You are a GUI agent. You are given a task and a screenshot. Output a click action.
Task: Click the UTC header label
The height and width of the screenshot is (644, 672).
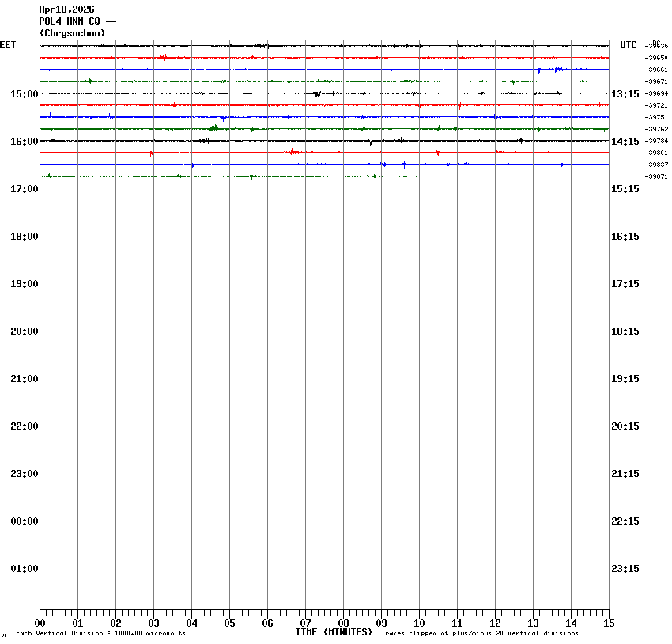point(629,46)
